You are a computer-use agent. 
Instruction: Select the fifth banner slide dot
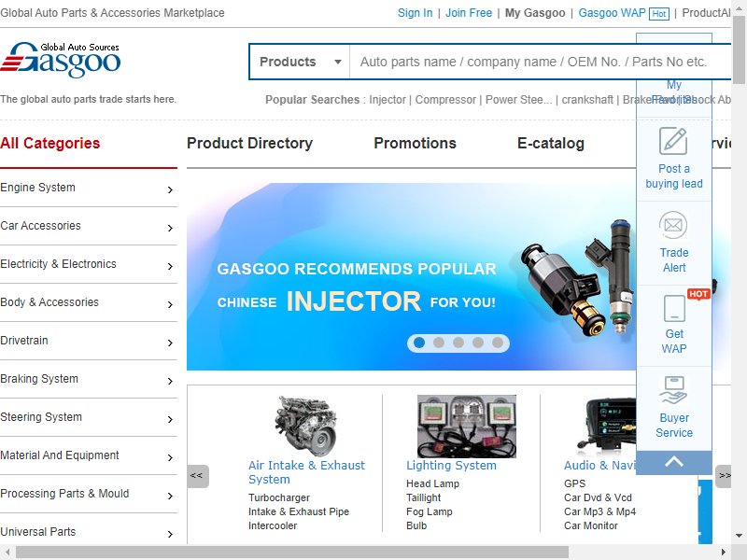498,343
